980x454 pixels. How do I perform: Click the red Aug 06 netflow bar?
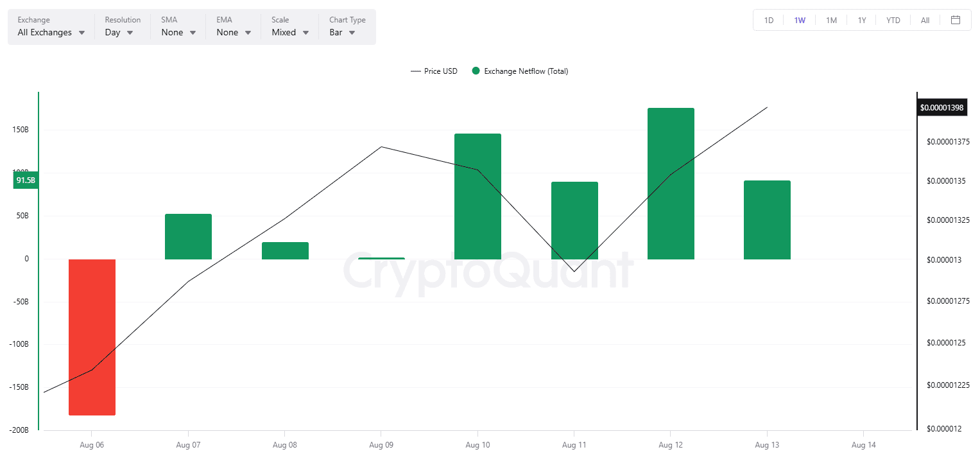click(92, 336)
